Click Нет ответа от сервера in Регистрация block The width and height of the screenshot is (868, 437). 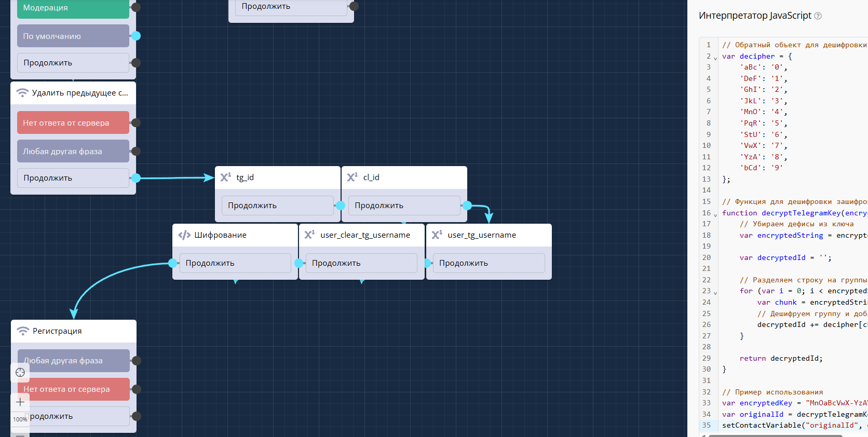74,389
